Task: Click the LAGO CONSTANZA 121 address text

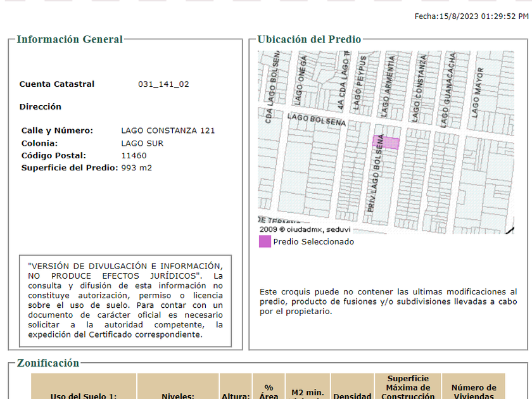Action: click(168, 131)
